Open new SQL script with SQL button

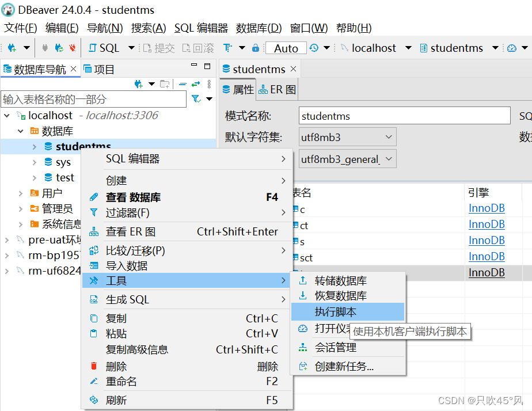(104, 48)
